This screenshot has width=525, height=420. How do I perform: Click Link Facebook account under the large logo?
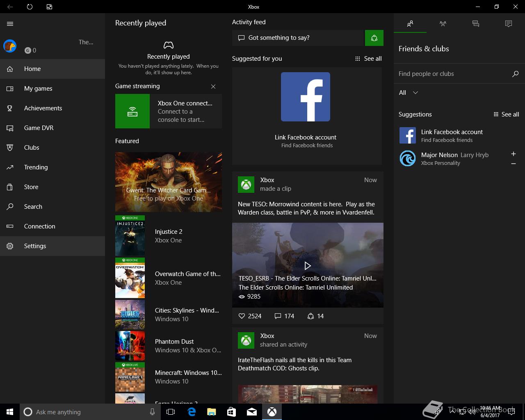(306, 137)
